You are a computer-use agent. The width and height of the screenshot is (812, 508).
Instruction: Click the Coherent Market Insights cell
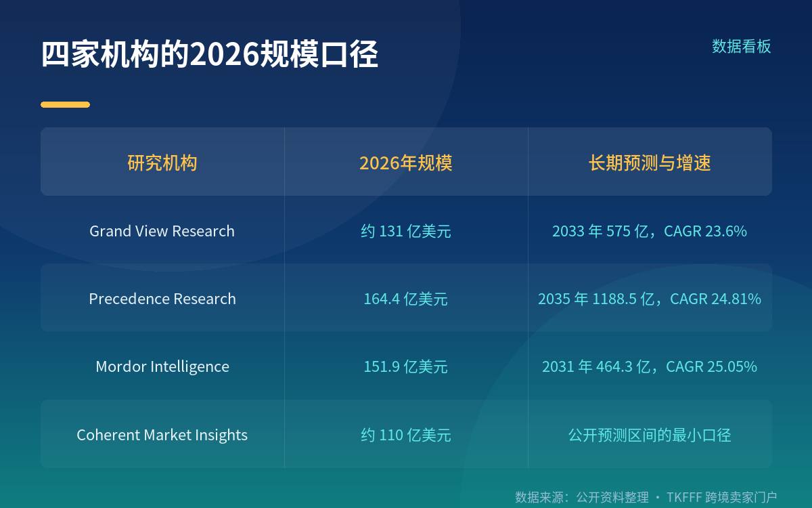[x=162, y=435]
